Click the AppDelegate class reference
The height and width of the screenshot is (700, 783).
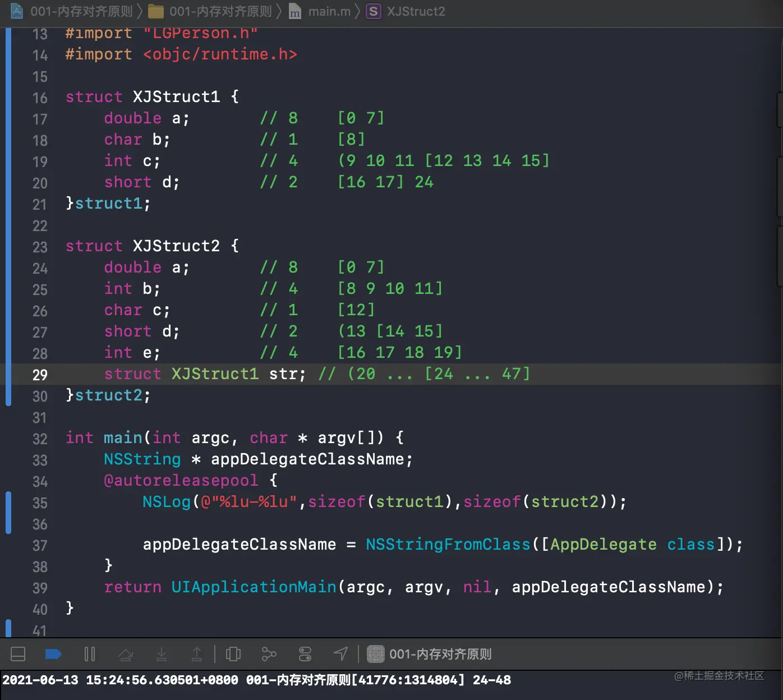point(604,545)
